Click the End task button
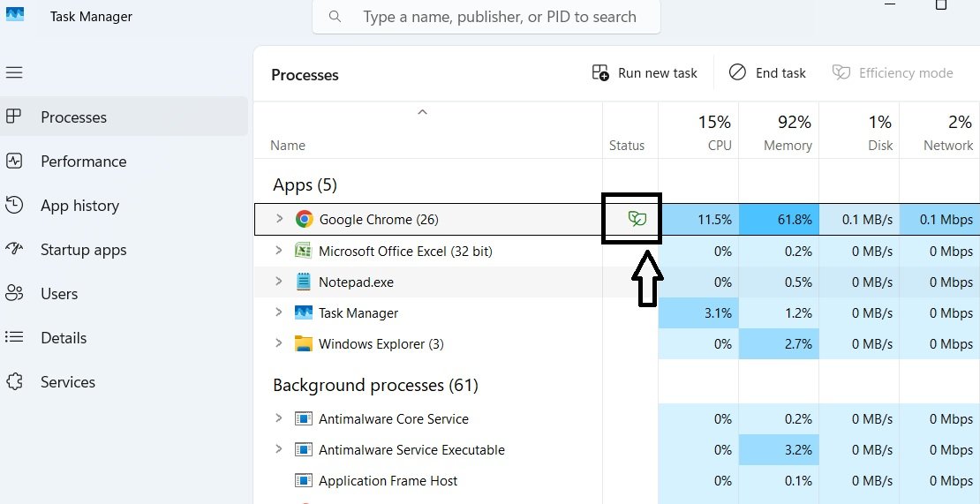 (x=767, y=73)
